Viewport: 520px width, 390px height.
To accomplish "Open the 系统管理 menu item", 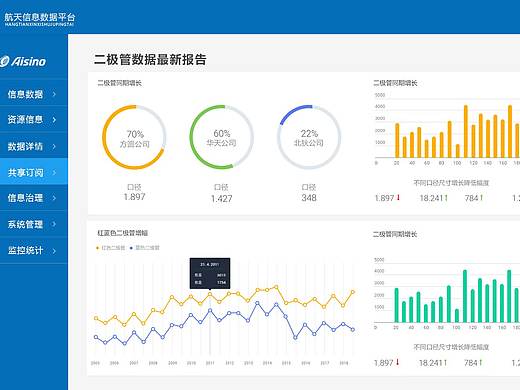I will 34,224.
